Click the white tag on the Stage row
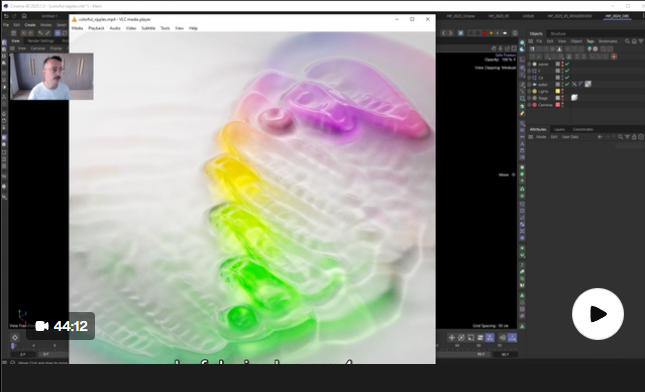Image resolution: width=645 pixels, height=392 pixels. pyautogui.click(x=574, y=97)
